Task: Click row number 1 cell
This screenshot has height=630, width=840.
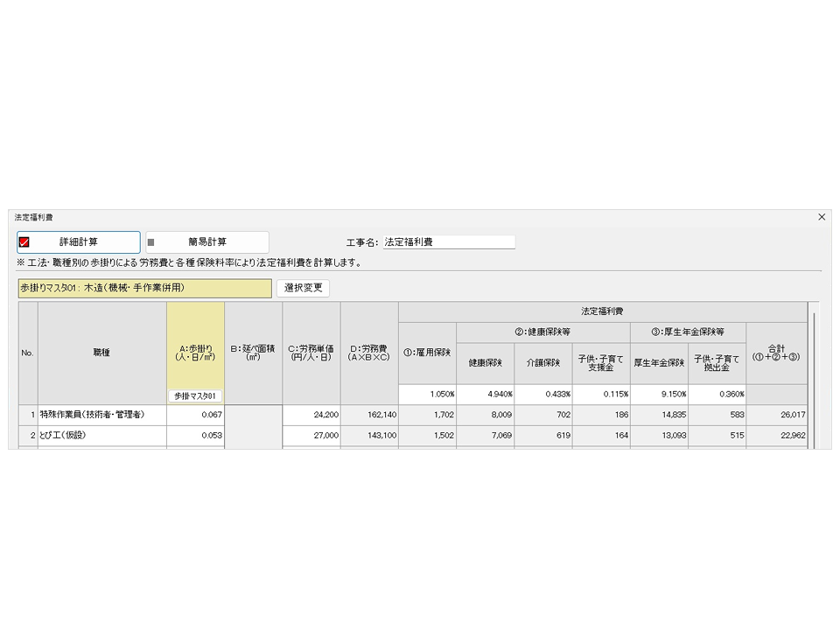Action: pos(28,415)
